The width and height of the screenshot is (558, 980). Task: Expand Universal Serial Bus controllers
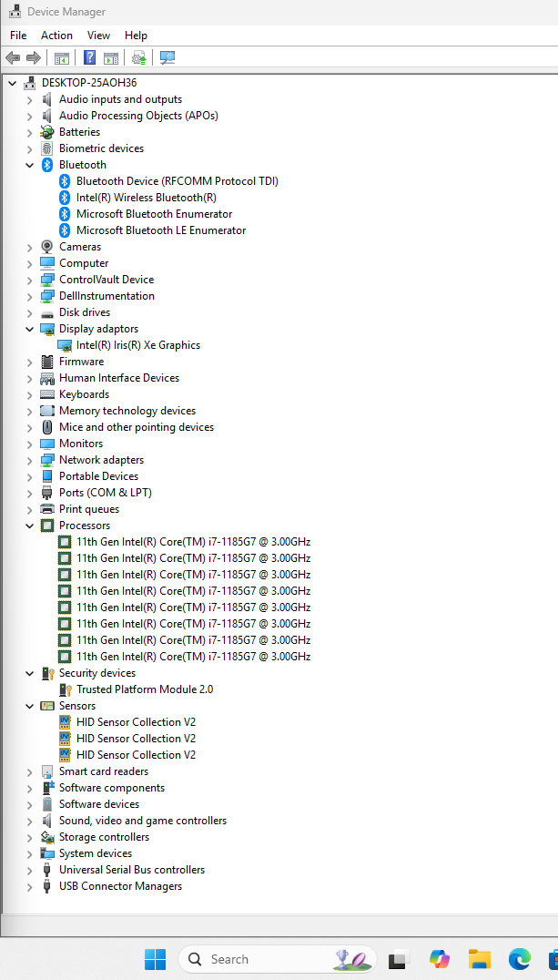pyautogui.click(x=30, y=870)
